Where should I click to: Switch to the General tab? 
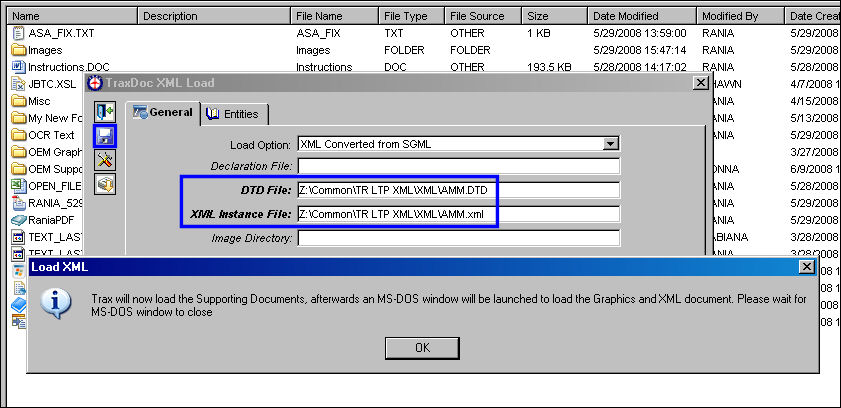tap(164, 113)
